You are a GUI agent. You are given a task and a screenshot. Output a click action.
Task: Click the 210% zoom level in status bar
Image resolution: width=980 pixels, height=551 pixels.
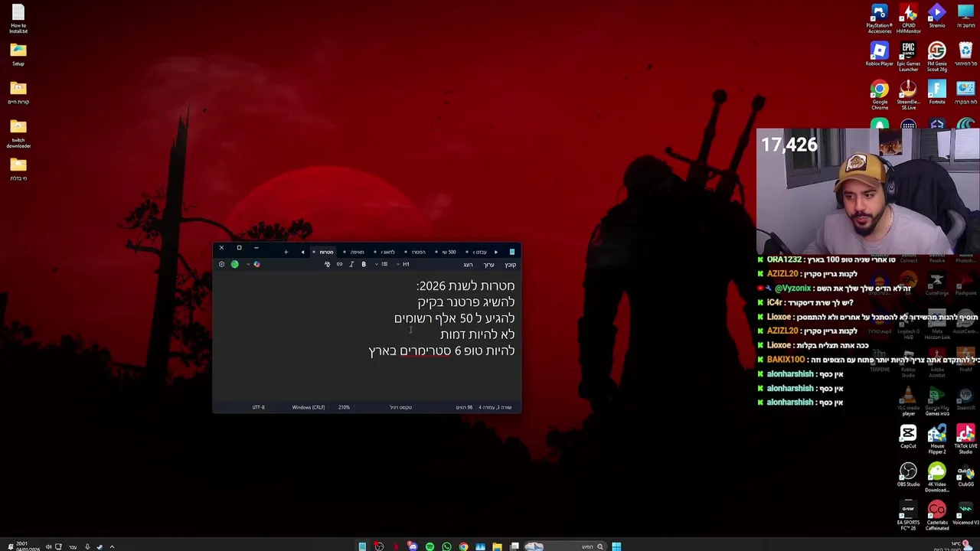[x=344, y=407]
